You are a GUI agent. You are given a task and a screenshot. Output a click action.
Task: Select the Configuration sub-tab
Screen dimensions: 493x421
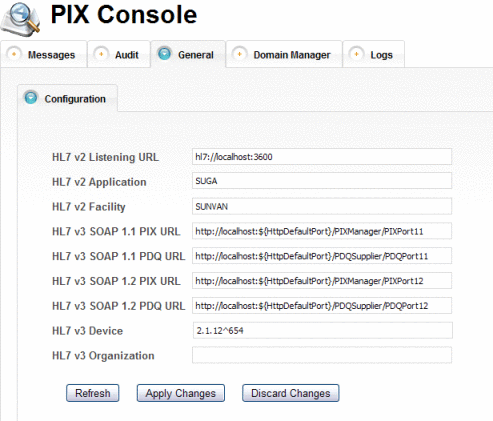[x=67, y=98]
